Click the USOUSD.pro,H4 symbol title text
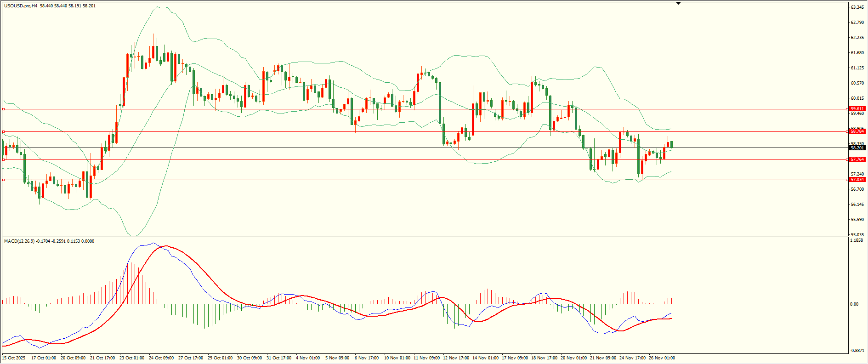This screenshot has width=868, height=364. pyautogui.click(x=21, y=6)
